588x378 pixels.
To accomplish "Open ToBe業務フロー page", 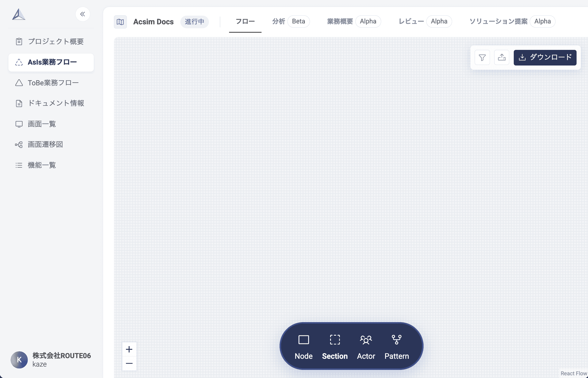I will pos(51,83).
